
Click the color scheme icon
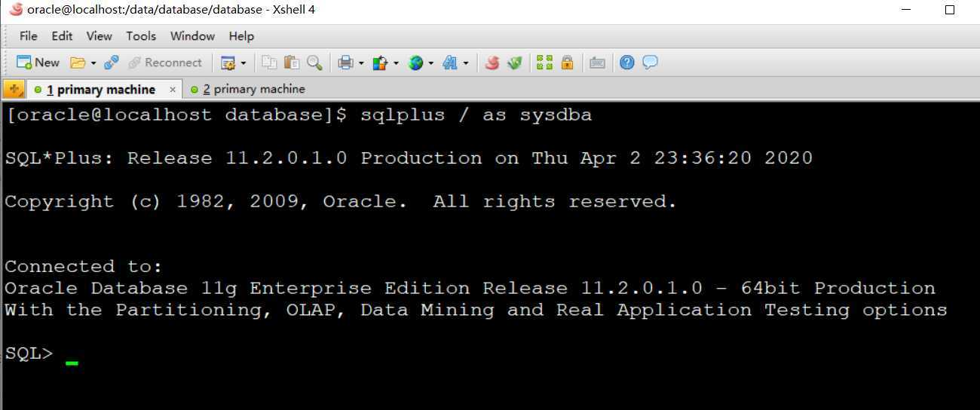coord(380,63)
